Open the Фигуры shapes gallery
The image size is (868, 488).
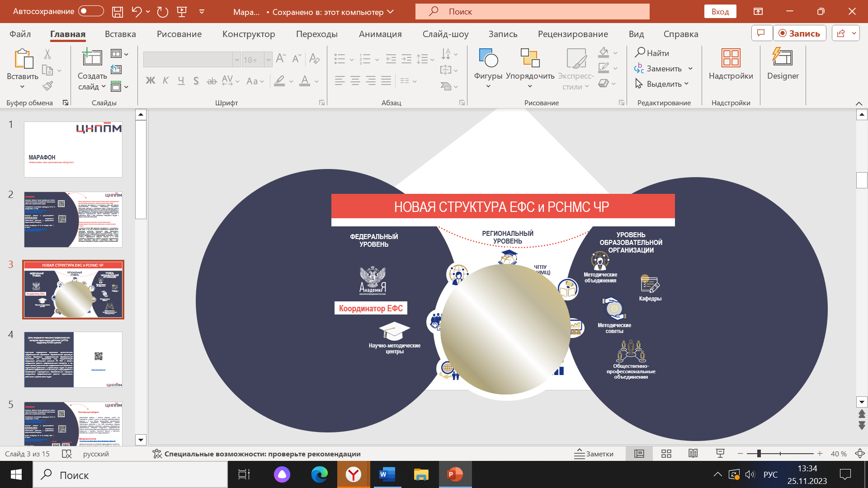488,68
